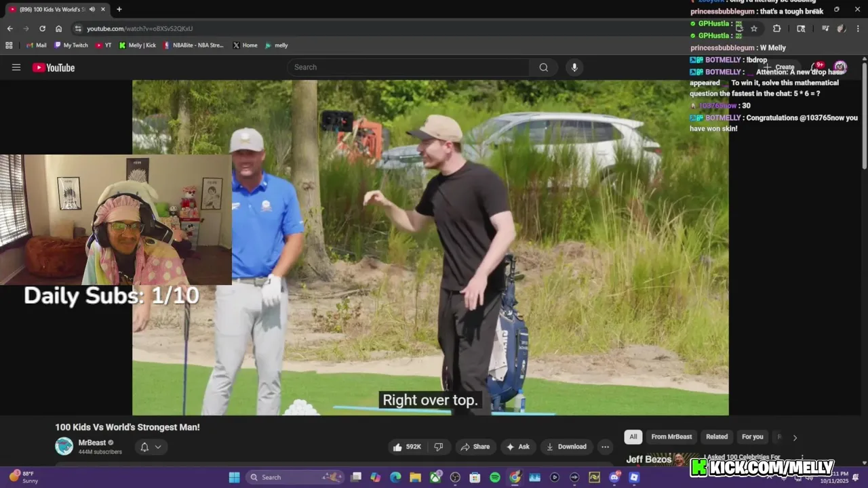Open the melly bookmark
Viewport: 868px width, 488px height.
(x=277, y=45)
